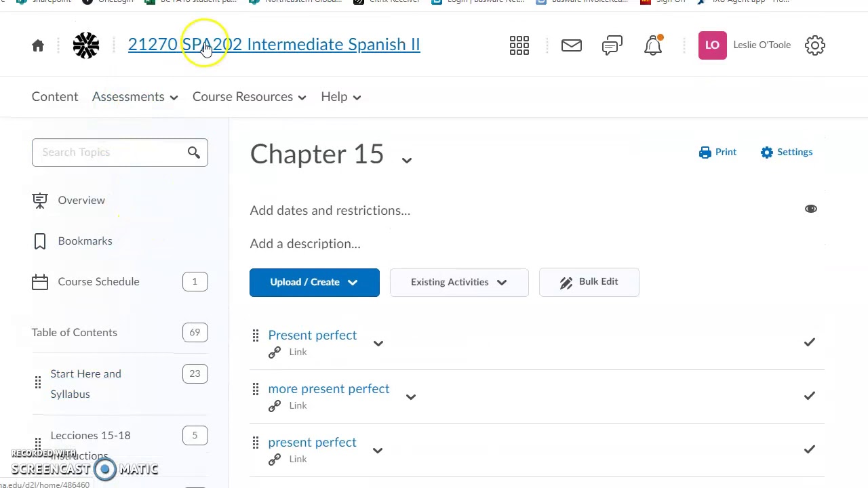The height and width of the screenshot is (488, 868).
Task: Click the Lecciones 15-18 count 5 badge
Action: [195, 436]
